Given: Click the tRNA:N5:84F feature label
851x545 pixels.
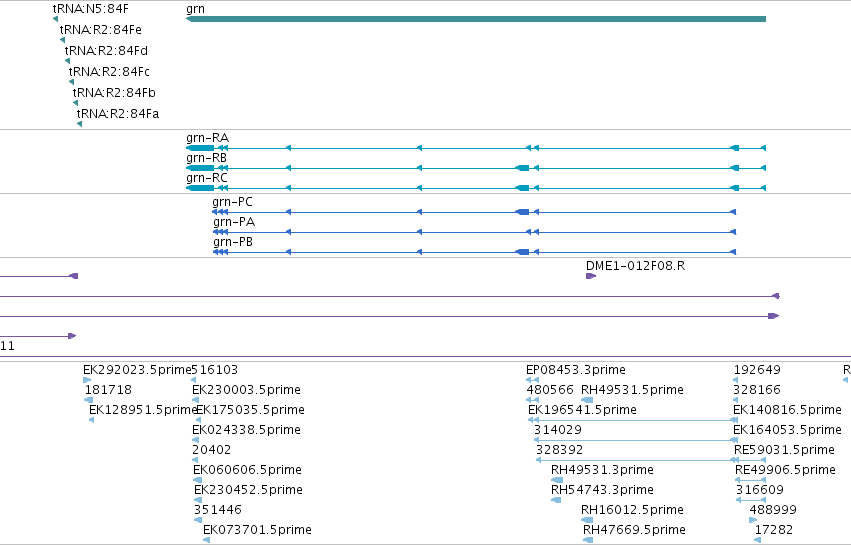Looking at the screenshot, I should click(x=91, y=9).
